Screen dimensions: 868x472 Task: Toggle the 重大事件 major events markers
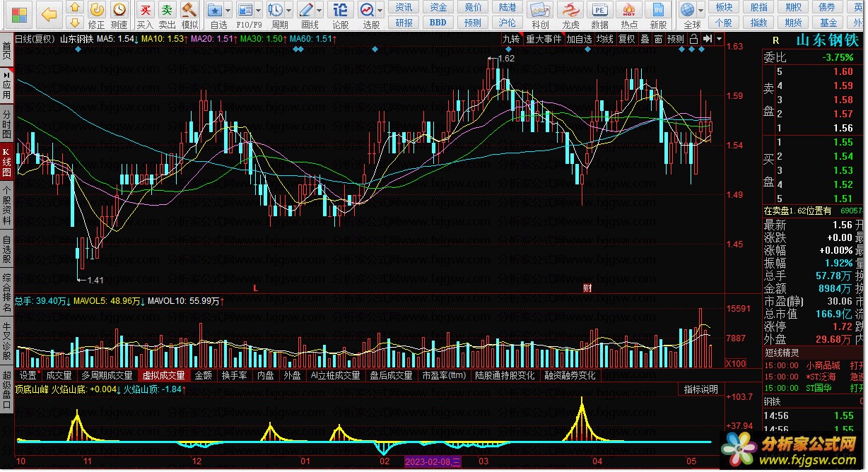(x=544, y=39)
